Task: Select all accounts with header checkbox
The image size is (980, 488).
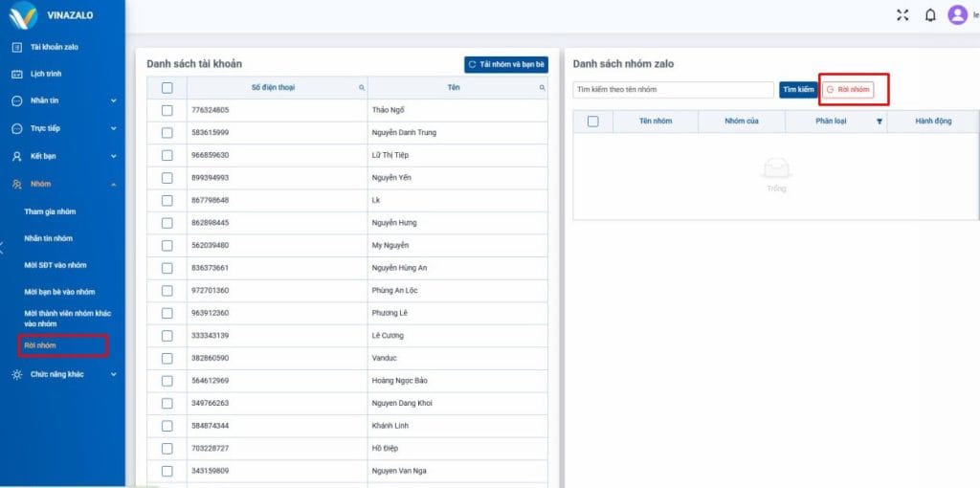Action: tap(167, 87)
